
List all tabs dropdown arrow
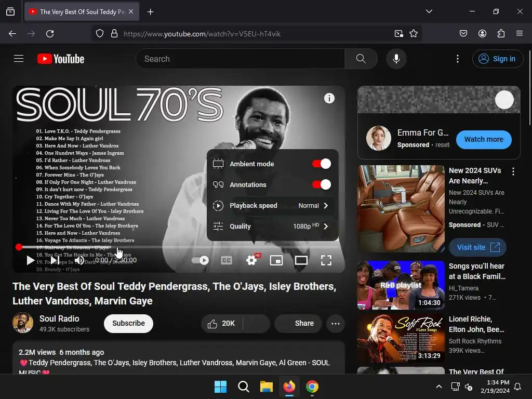(x=429, y=11)
